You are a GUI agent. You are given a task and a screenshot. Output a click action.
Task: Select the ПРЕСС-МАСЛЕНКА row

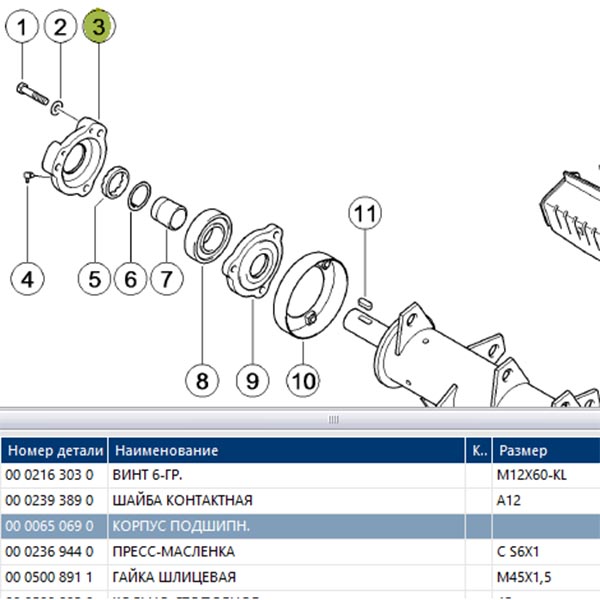(x=300, y=552)
